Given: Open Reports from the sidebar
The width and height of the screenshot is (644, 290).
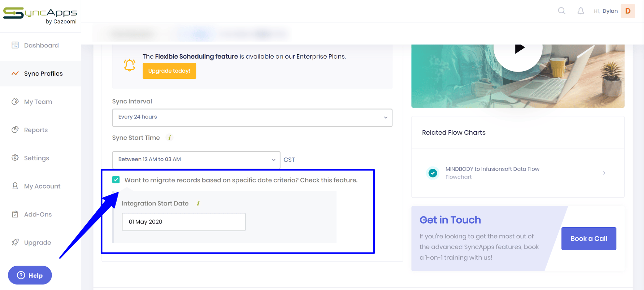Looking at the screenshot, I should point(35,130).
